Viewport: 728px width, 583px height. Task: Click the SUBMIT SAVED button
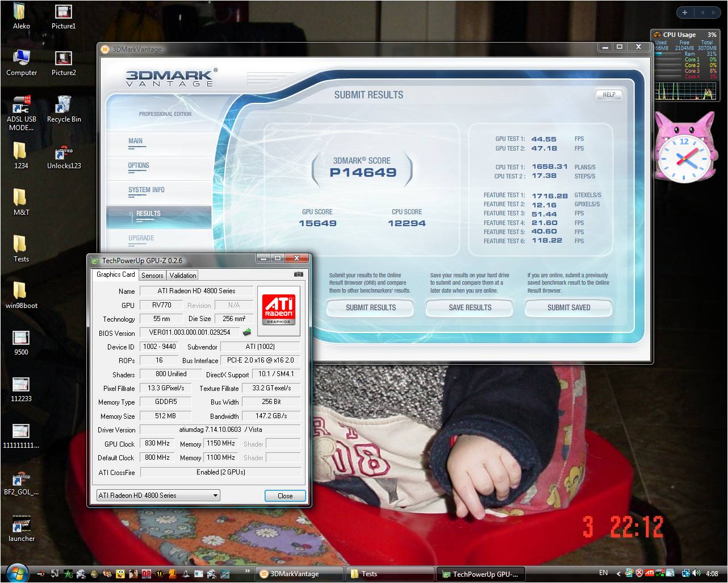tap(568, 307)
